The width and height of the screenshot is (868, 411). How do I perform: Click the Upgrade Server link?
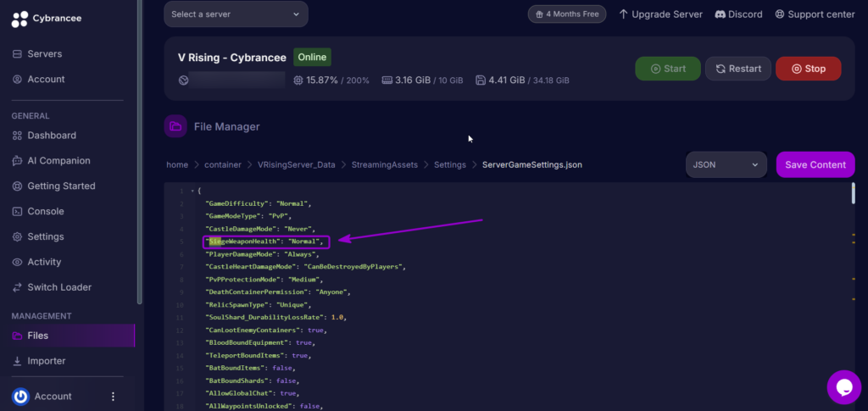tap(660, 14)
